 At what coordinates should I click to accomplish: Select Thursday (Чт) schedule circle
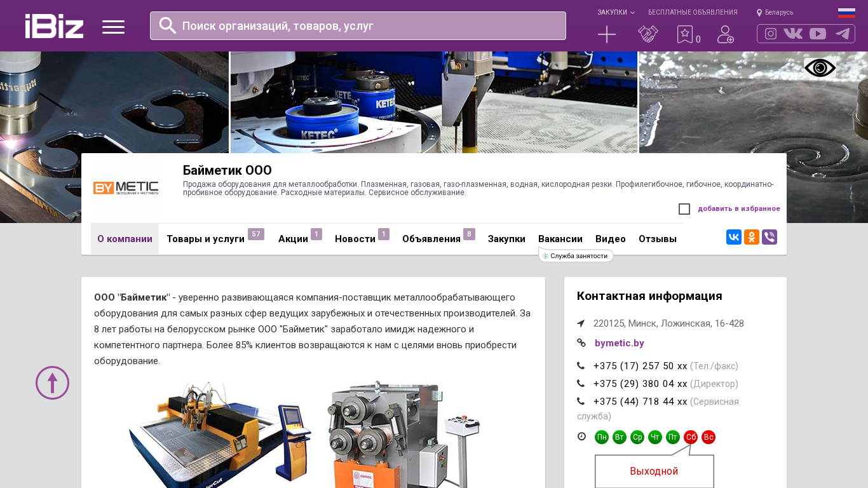pos(655,437)
